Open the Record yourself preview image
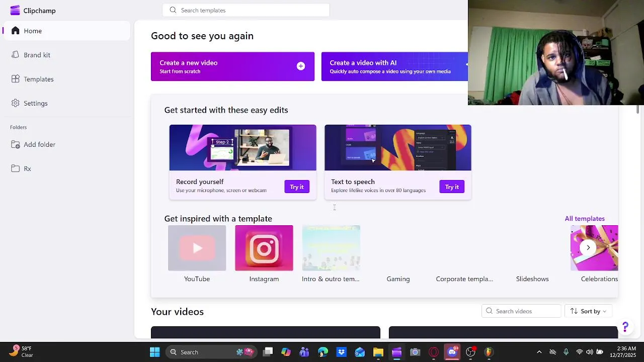This screenshot has height=362, width=644. pos(243,148)
